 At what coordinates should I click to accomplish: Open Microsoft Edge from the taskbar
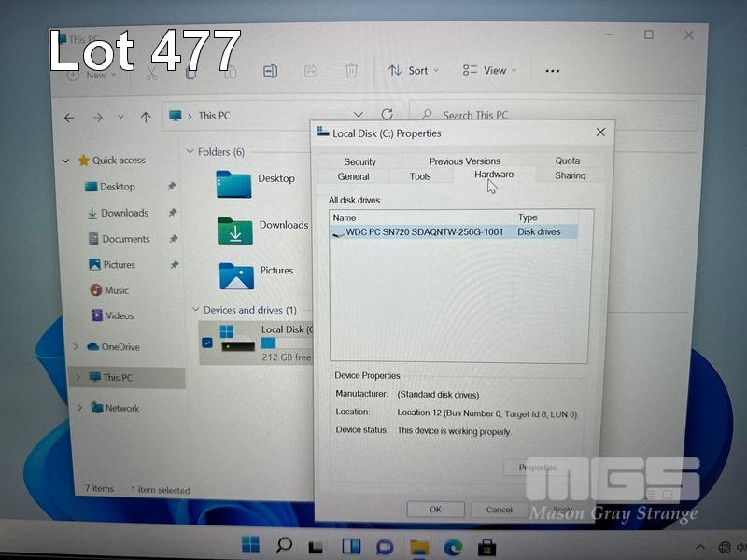pos(454,546)
